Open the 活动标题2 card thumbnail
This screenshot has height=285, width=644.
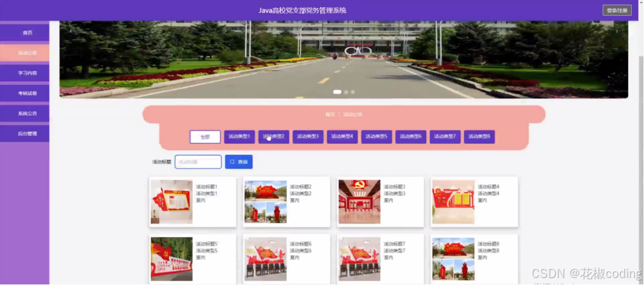pos(266,202)
